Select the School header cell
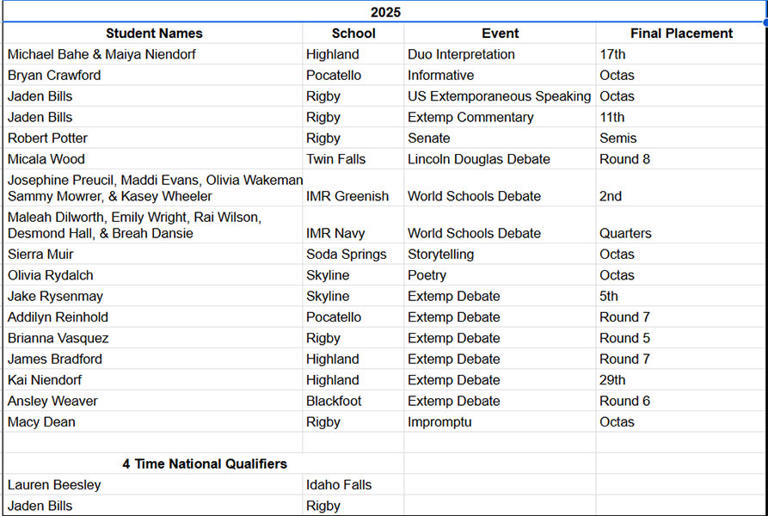Viewport: 768px width, 516px height. click(353, 33)
